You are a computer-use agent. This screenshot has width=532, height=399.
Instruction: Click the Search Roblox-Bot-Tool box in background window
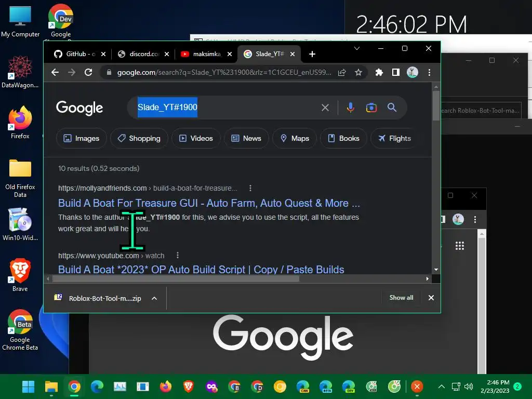pos(481,111)
